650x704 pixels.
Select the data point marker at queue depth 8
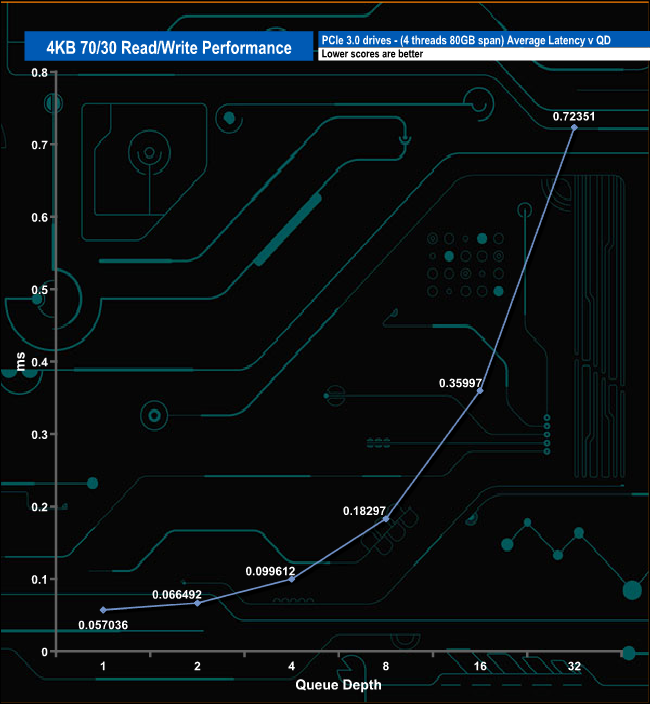pos(386,519)
